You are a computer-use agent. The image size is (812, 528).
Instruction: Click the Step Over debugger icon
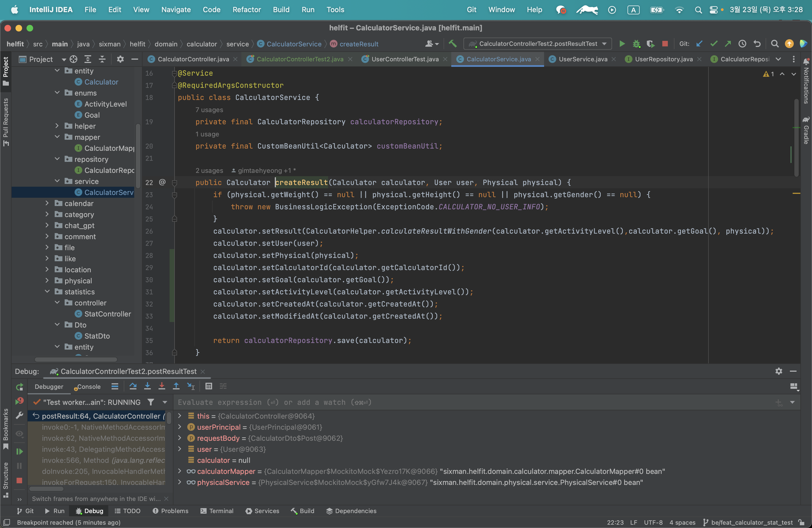[133, 386]
